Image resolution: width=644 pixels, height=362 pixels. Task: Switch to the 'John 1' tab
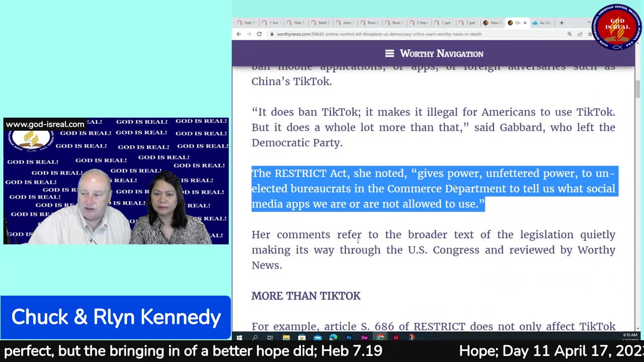click(345, 23)
